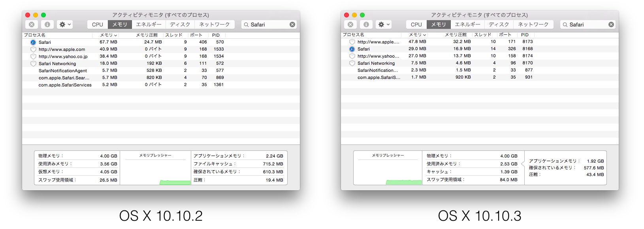Select com.apple.SafariServices row in left window
Viewport: 644px width, 229px height.
tap(161, 85)
